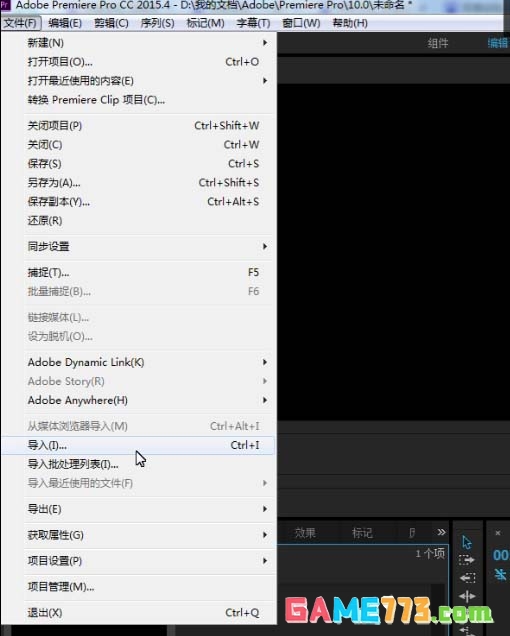Choose 捕捉(T)... menu entry

click(x=138, y=272)
